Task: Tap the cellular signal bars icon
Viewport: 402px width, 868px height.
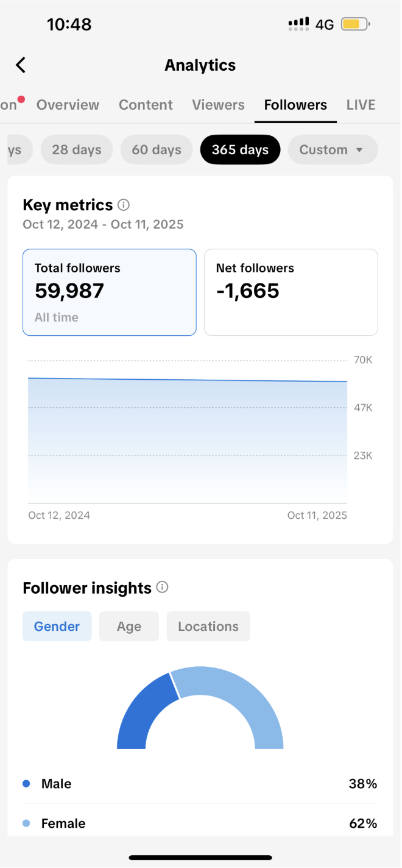Action: (298, 24)
